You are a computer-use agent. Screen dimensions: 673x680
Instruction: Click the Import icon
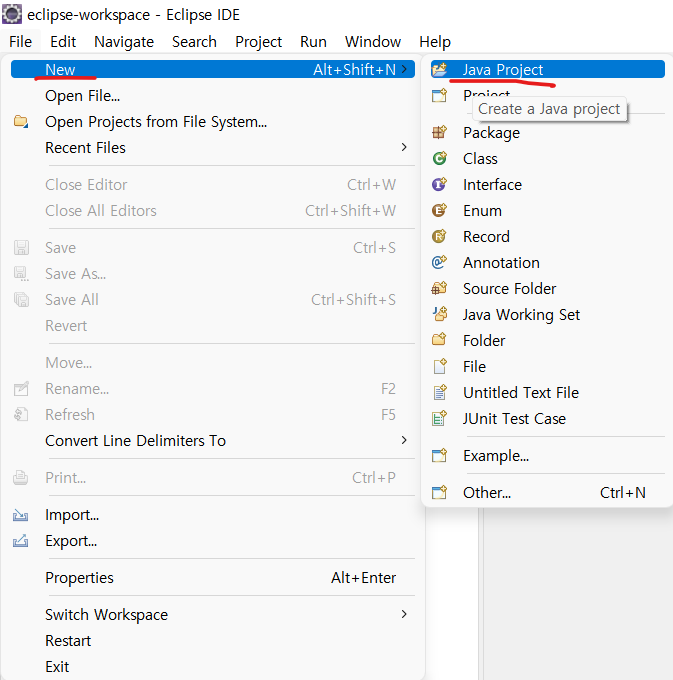[x=21, y=515]
